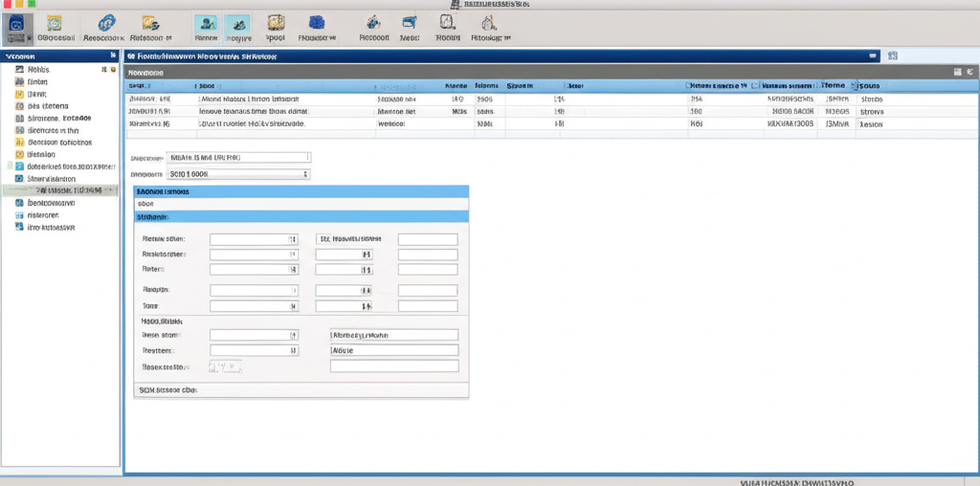Click the second form row's middle stepper field
This screenshot has width=980, height=486.
pos(344,254)
